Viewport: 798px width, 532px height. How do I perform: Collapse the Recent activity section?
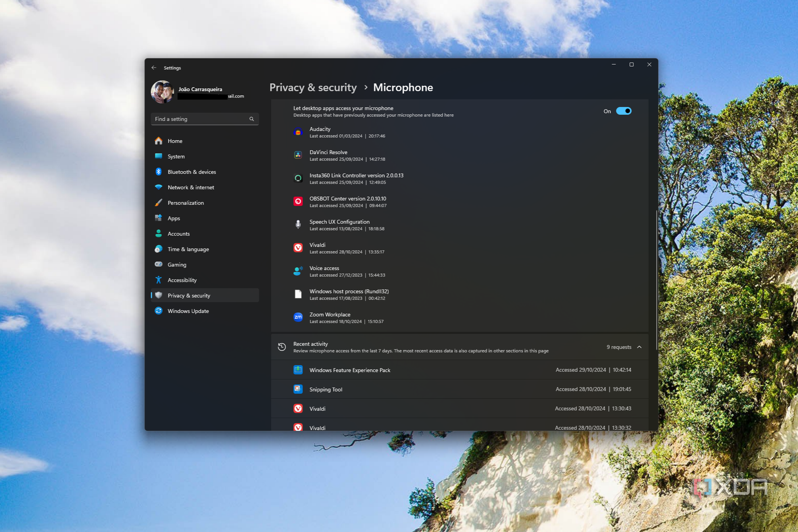pyautogui.click(x=639, y=347)
